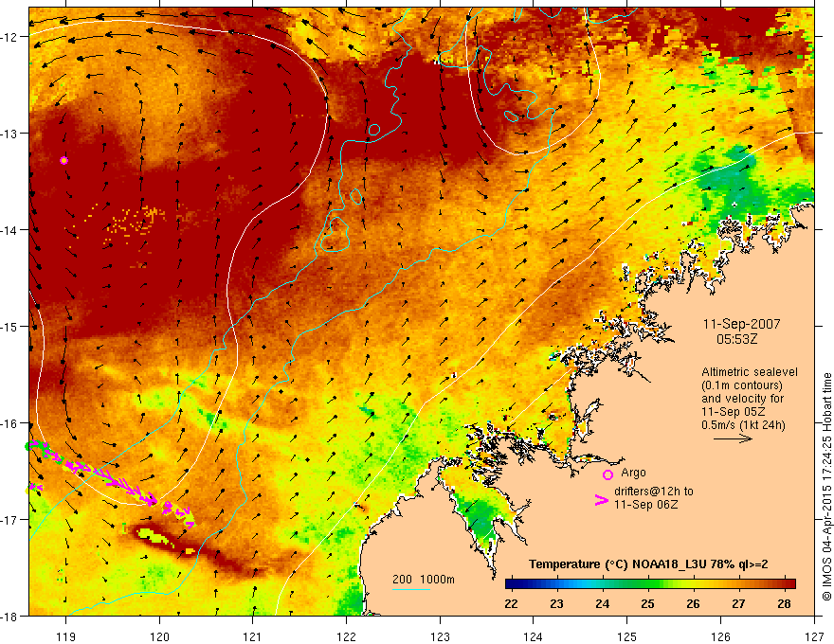The image size is (834, 644).
Task: Click longitude axis label '124'
Action: coord(534,636)
